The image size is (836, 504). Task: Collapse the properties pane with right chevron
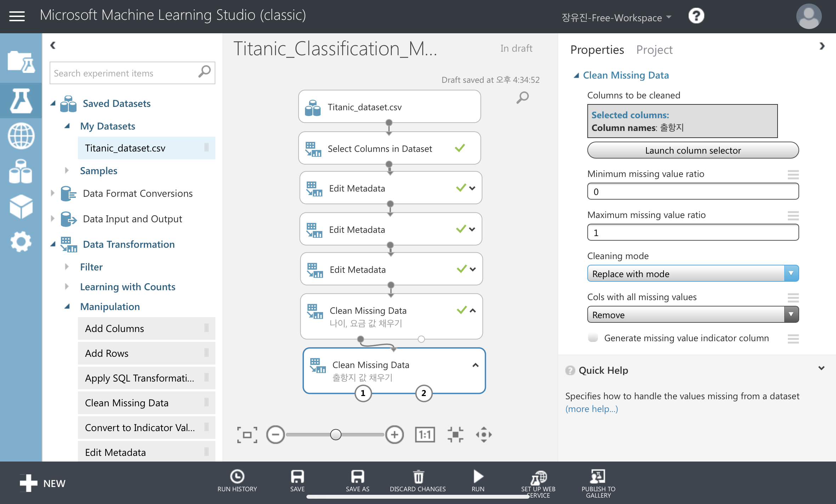[822, 46]
